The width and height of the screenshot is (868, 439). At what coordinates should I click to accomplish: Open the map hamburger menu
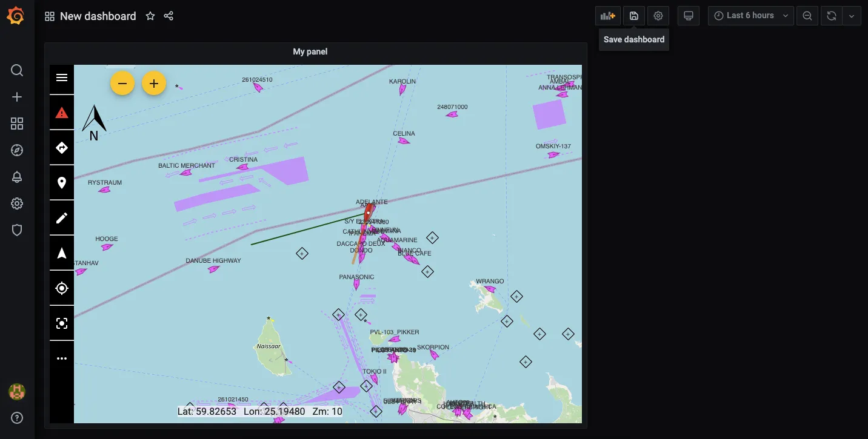point(61,78)
